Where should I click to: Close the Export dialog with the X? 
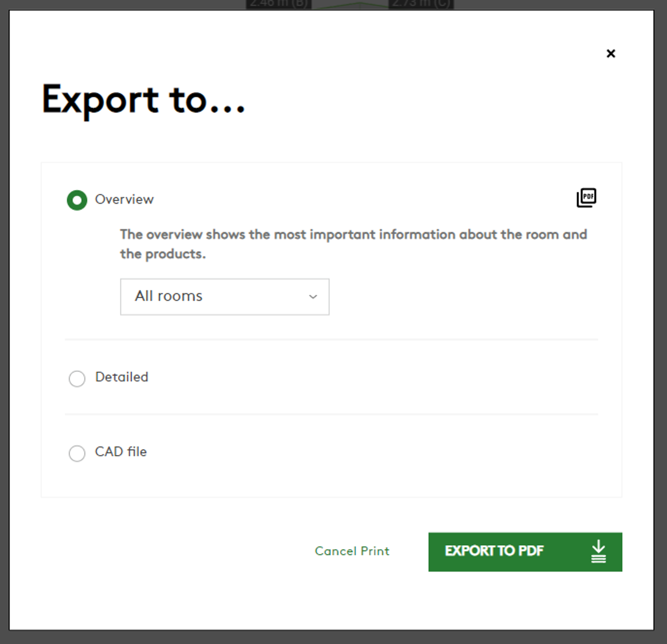click(x=611, y=54)
